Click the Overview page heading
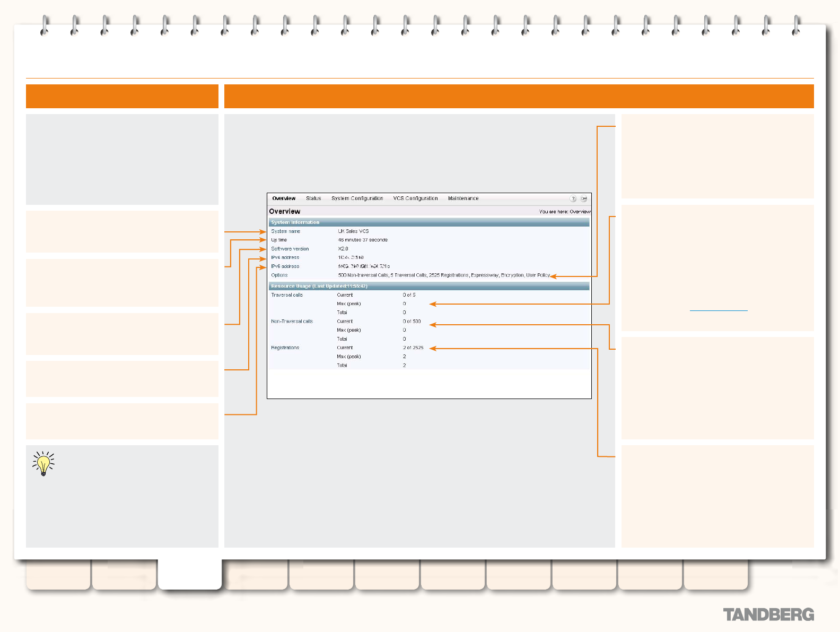The image size is (840, 632). 285,211
